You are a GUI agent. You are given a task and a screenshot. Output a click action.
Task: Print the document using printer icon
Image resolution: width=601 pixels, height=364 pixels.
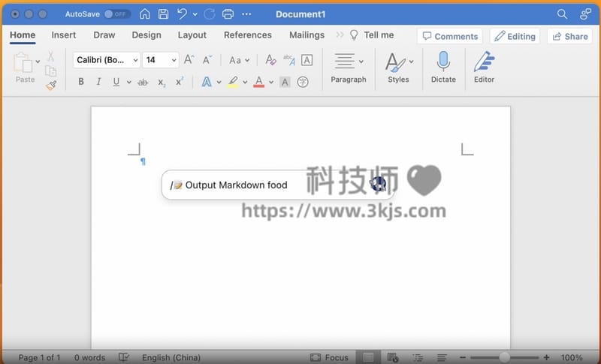coord(228,14)
